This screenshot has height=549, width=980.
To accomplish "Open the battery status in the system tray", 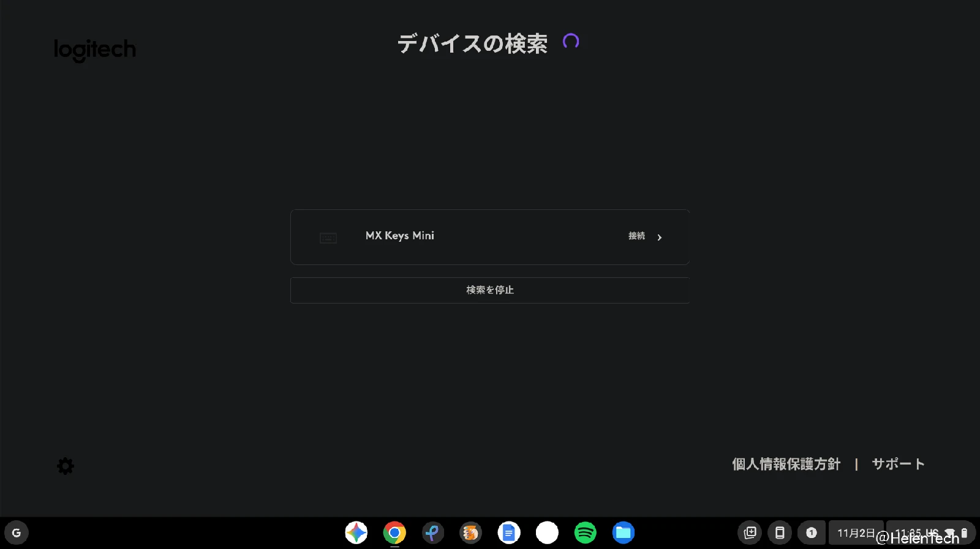I will click(964, 532).
